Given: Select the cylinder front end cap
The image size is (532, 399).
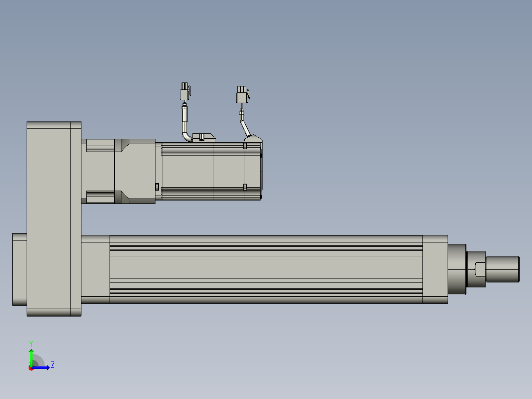Looking at the screenshot, I should (435, 269).
